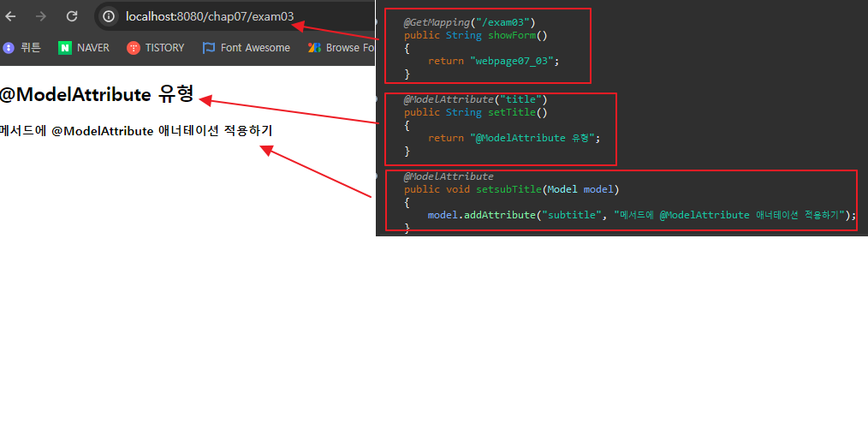Click 'public void setsubTitle(Model model)' code line
The image size is (868, 429).
tap(512, 189)
